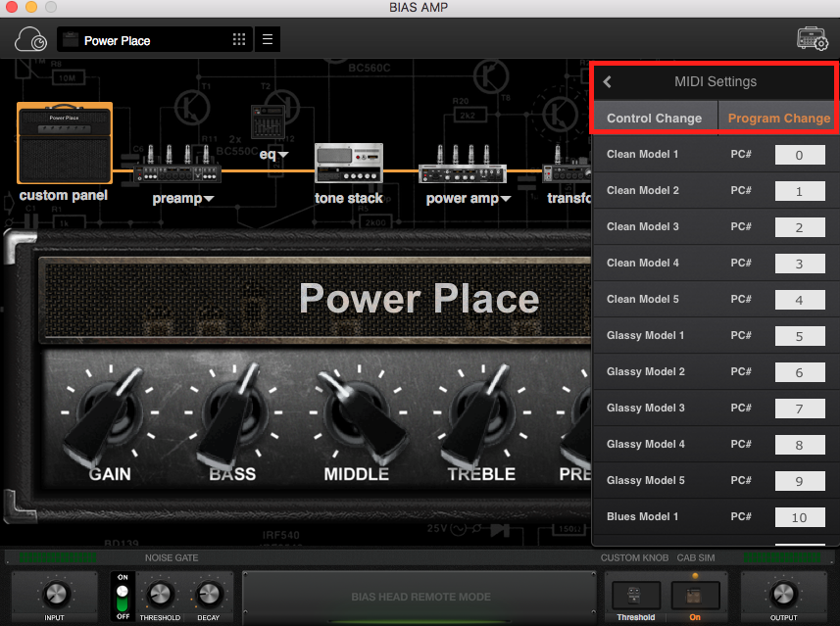Click the "Glassy Model 5" row label
The image size is (840, 626).
point(646,481)
